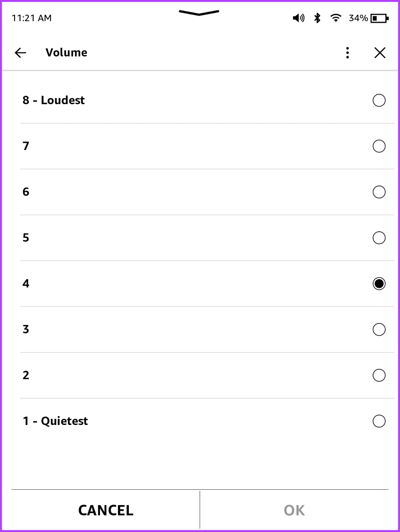
Task: Switch volume to level 3
Action: coord(379,329)
